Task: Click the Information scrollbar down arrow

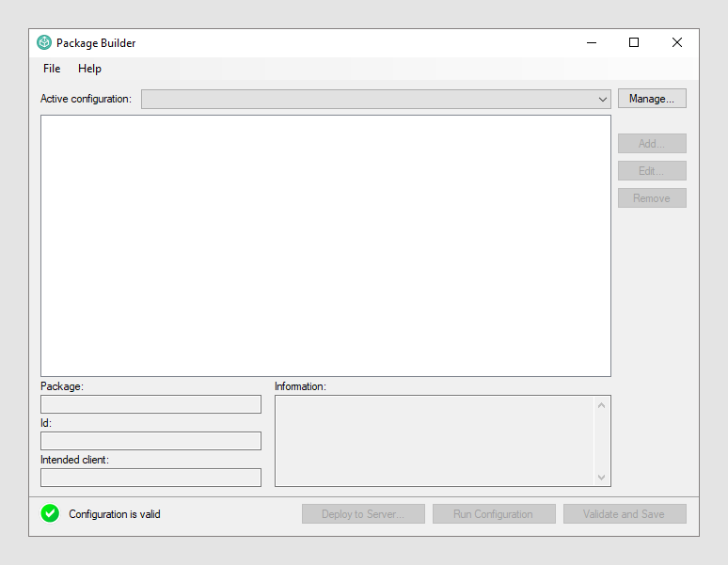Action: click(x=602, y=478)
